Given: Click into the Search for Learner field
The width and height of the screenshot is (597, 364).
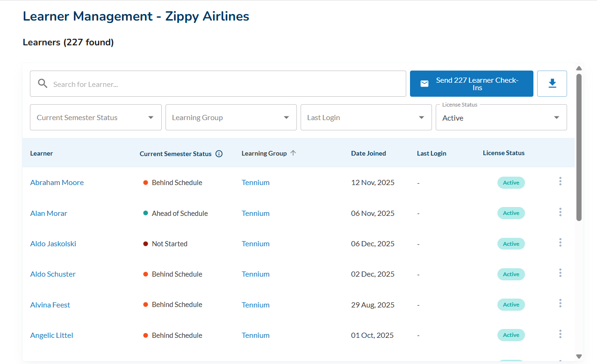Looking at the screenshot, I should 224,84.
